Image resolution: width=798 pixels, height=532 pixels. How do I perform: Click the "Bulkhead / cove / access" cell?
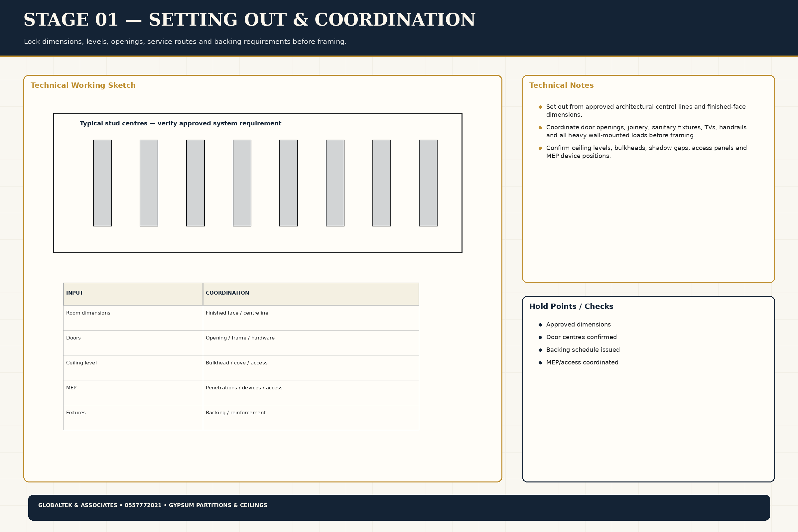(x=311, y=368)
